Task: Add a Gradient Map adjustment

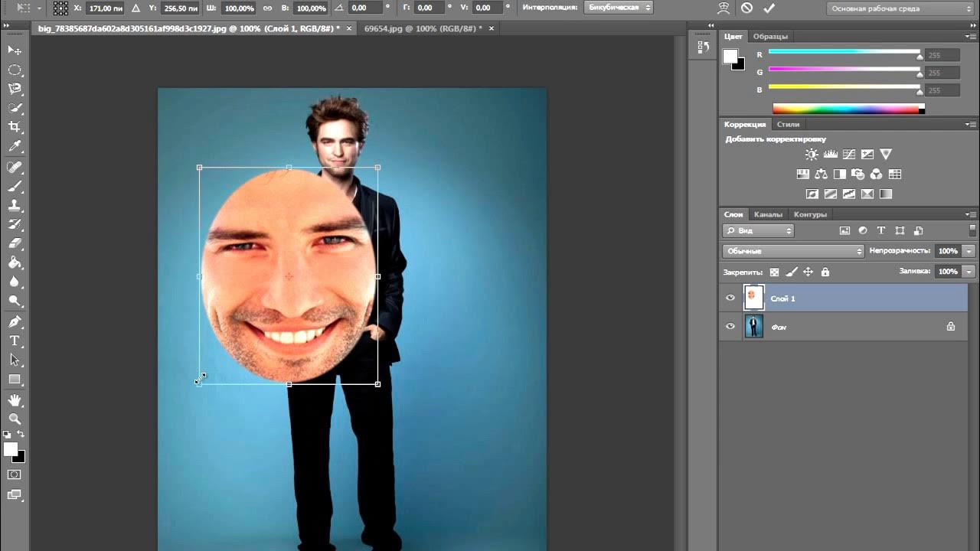Action: [x=886, y=194]
